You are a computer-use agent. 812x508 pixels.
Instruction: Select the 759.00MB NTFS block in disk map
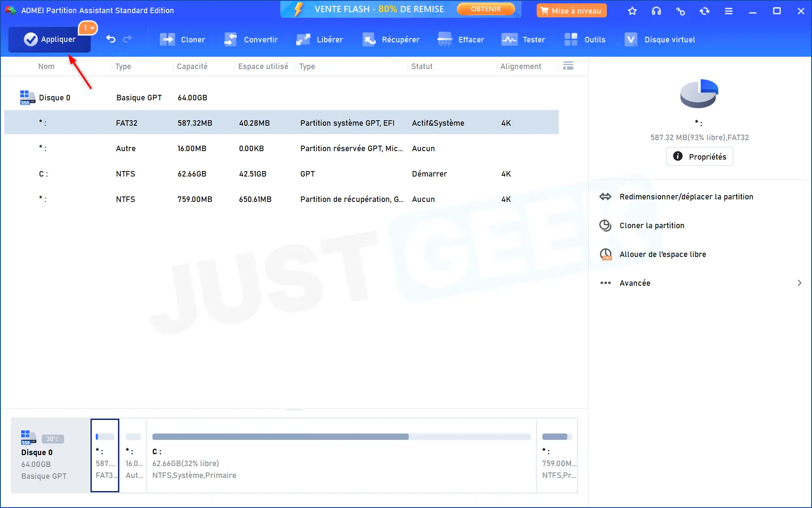click(557, 456)
